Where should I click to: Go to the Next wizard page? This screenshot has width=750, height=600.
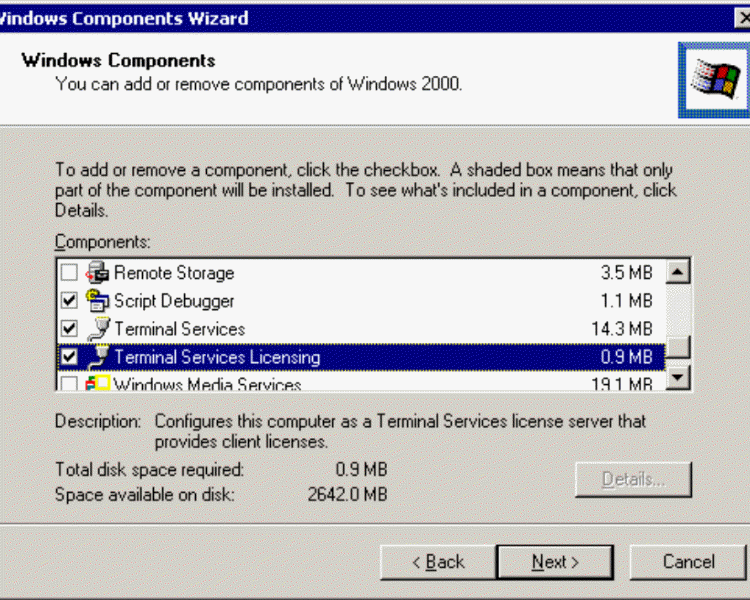tap(555, 562)
